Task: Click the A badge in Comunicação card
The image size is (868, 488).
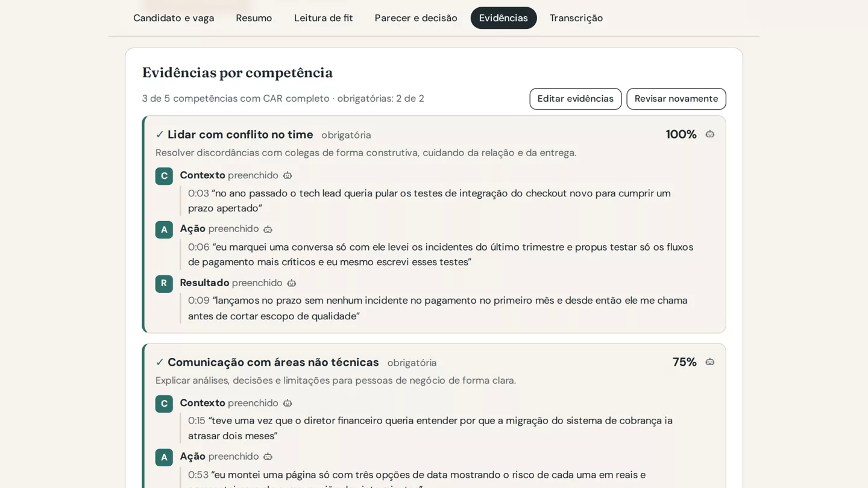Action: pyautogui.click(x=164, y=457)
